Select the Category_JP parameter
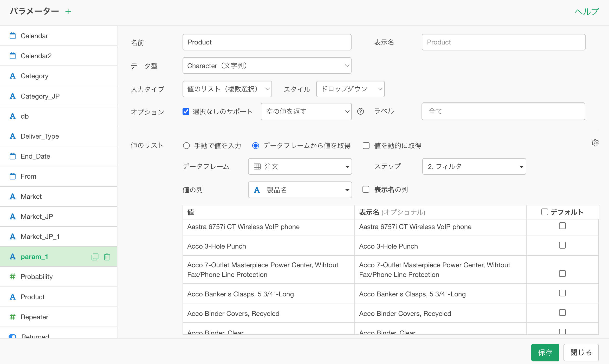 59,96
